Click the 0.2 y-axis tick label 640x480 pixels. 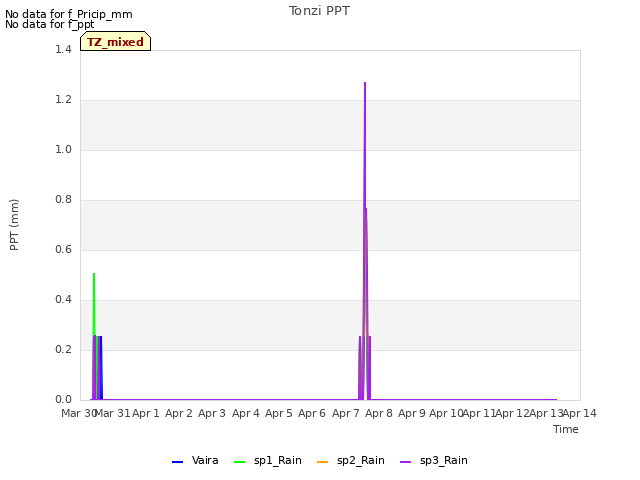[x=63, y=349]
